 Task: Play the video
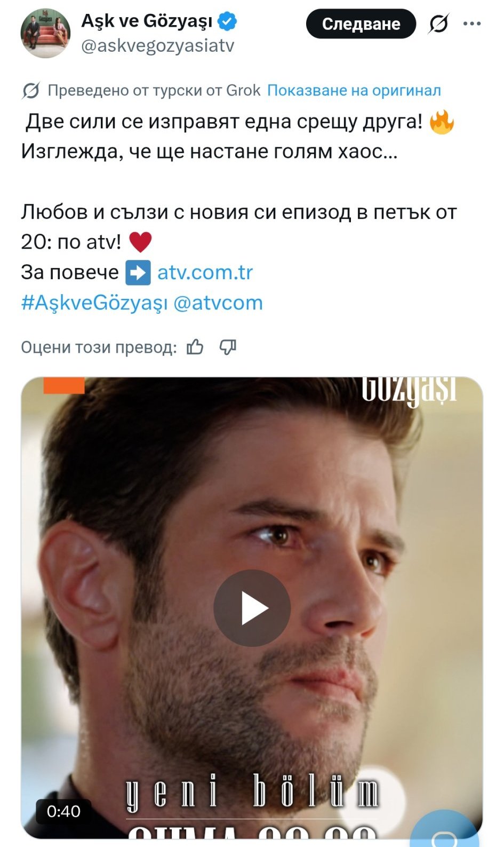coord(252,608)
